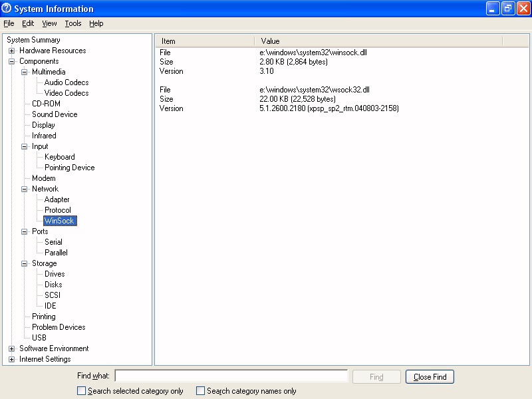Click the System Information title bar icon
This screenshot has width=532, height=399.
coord(6,8)
